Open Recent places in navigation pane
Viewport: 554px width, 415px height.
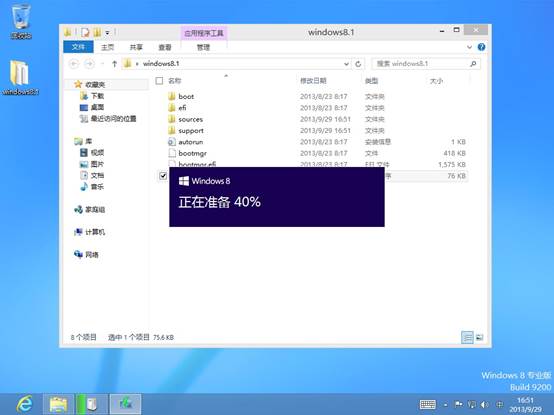113,119
